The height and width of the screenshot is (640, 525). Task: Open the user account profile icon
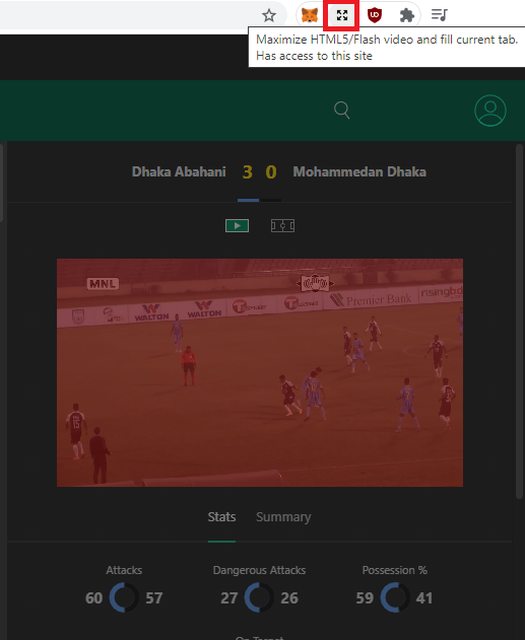pos(490,110)
